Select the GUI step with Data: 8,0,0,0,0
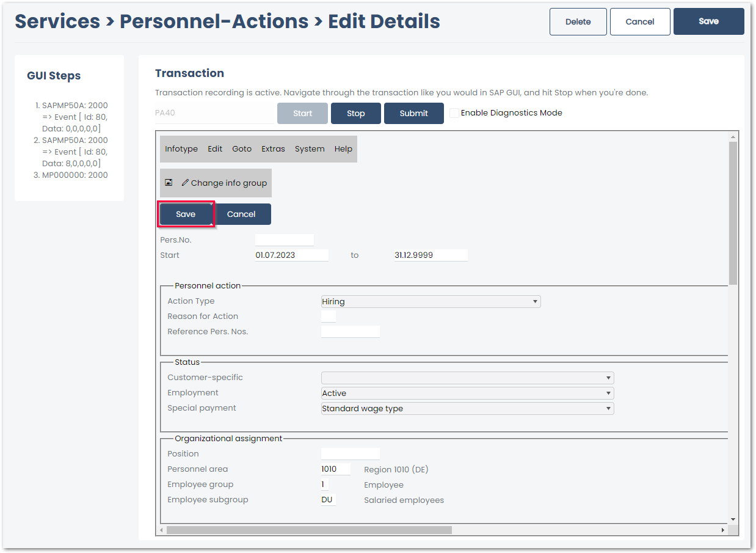Image resolution: width=756 pixels, height=553 pixels. pos(75,152)
